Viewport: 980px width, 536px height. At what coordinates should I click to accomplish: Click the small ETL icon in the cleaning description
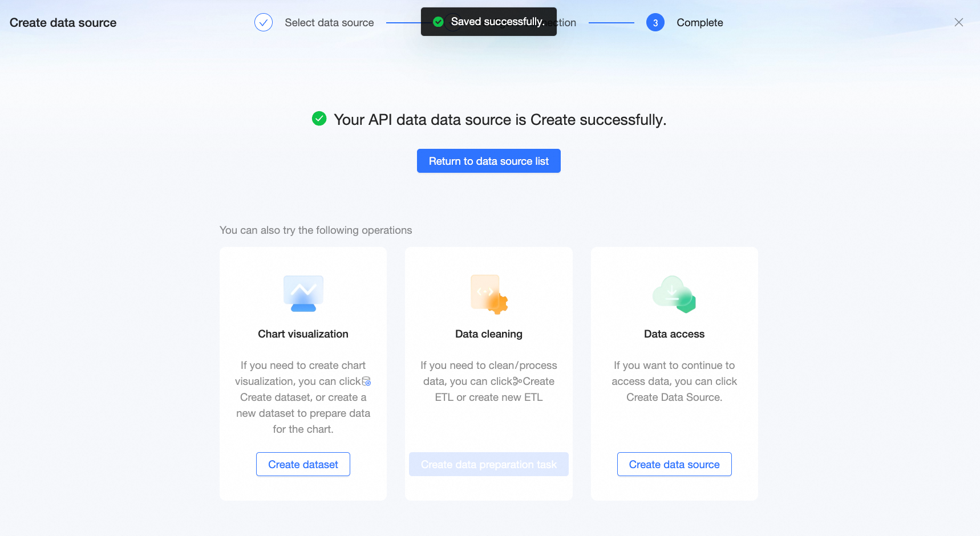[517, 381]
